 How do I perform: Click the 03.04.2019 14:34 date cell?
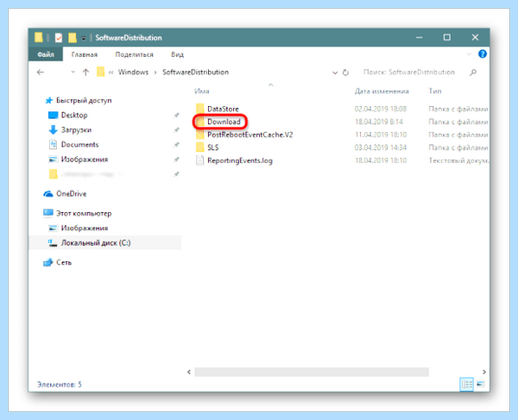[380, 147]
